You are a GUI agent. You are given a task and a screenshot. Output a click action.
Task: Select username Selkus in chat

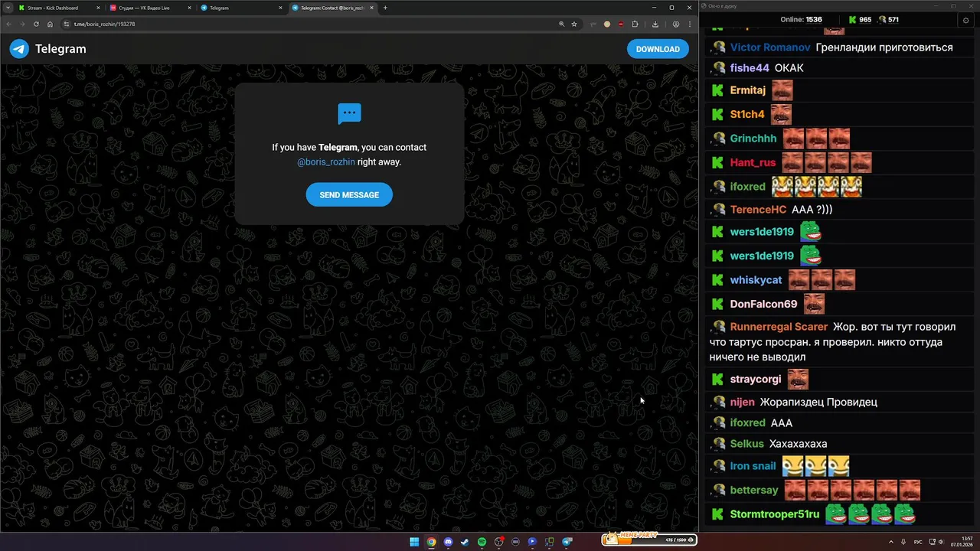pyautogui.click(x=746, y=444)
